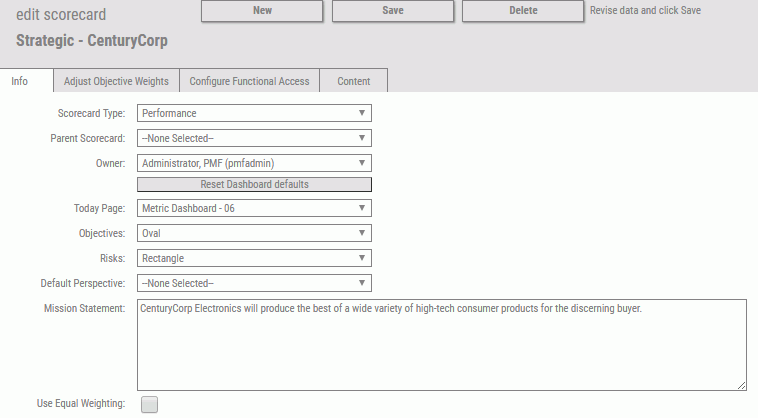This screenshot has width=758, height=418.
Task: Toggle the Use Equal Weighting checkbox
Action: (149, 404)
